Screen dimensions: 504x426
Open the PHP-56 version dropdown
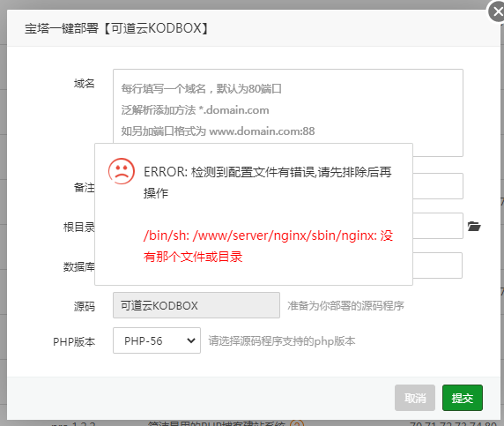[x=157, y=340]
